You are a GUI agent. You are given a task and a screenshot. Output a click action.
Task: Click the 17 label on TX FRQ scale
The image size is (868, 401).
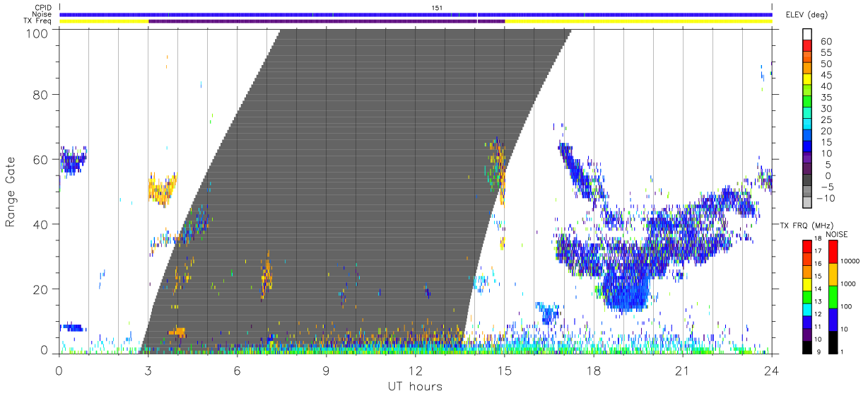(817, 251)
